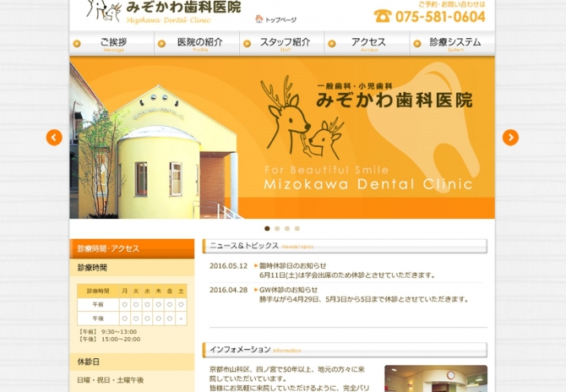
Task: Select the fourth slider pagination dot
Action: (x=297, y=228)
